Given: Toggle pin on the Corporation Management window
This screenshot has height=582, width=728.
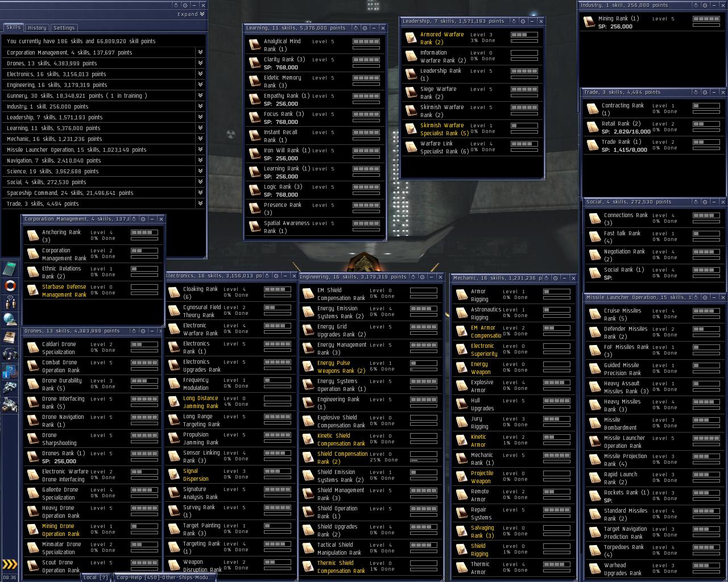Looking at the screenshot, I should (143, 219).
